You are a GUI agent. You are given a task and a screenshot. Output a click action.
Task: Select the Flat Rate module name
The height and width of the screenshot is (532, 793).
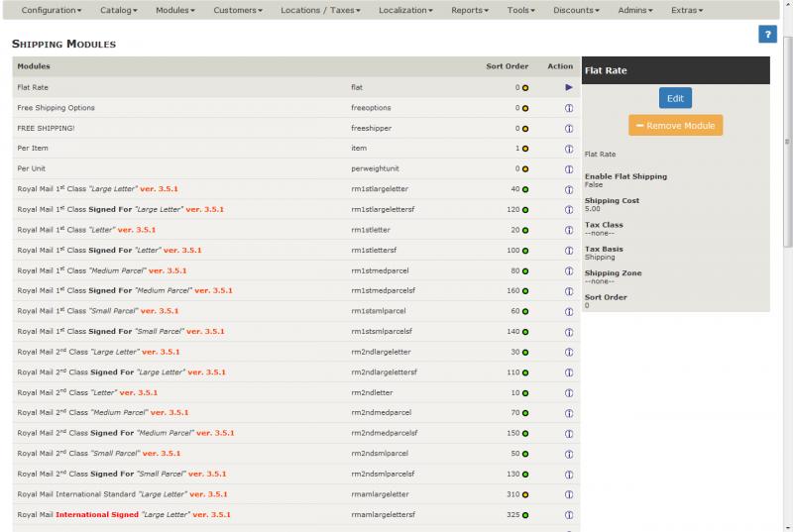[33, 87]
